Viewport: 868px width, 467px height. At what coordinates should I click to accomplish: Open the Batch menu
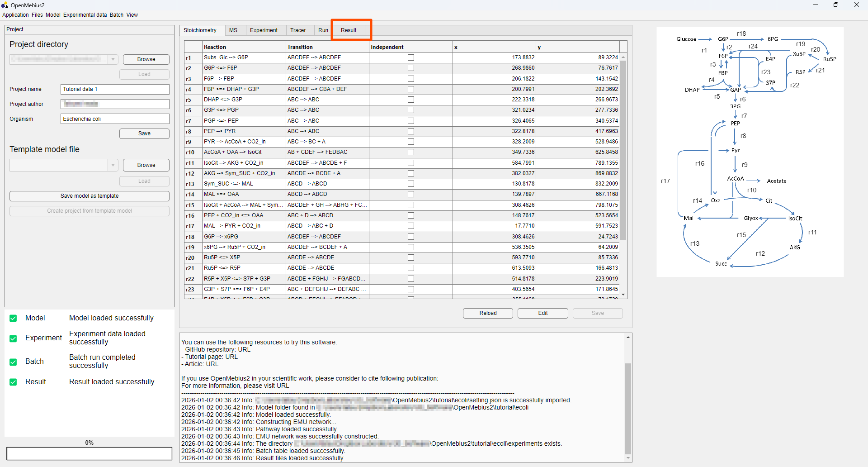click(x=116, y=15)
